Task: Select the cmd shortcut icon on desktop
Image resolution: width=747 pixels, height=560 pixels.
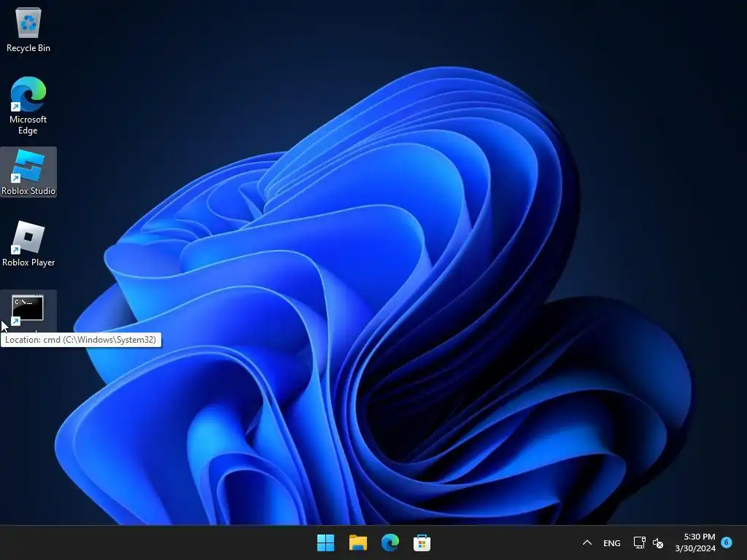Action: click(28, 310)
